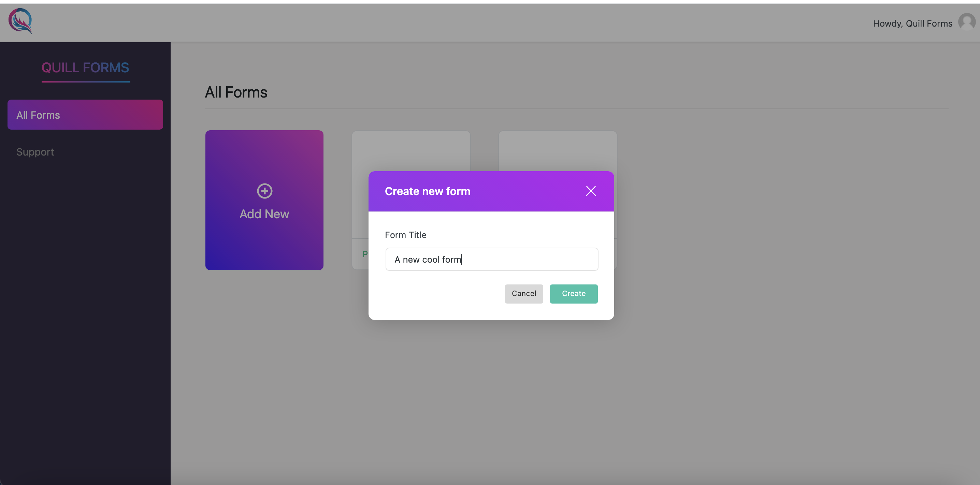Click the plus circle icon on Add New card
Viewport: 980px width, 485px height.
pyautogui.click(x=264, y=191)
